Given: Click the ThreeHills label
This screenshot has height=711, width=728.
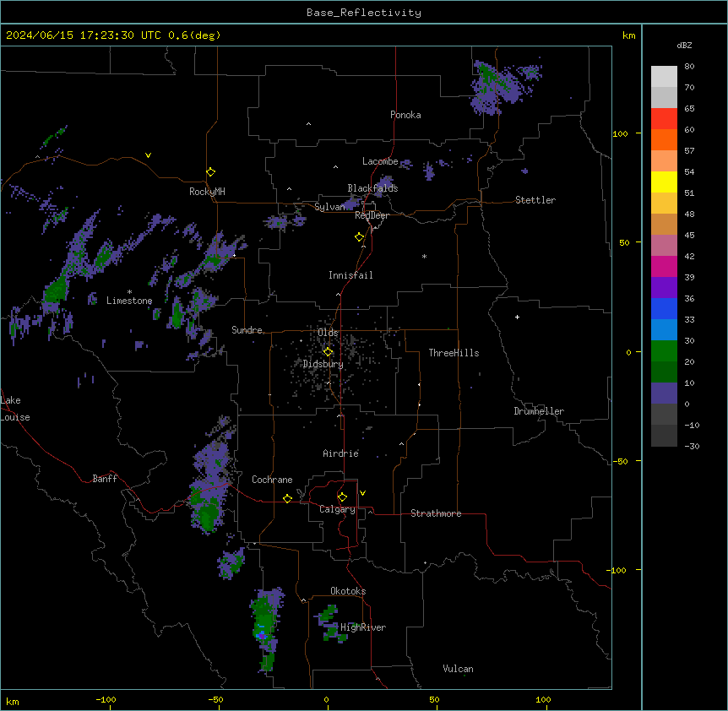Looking at the screenshot, I should pos(454,353).
